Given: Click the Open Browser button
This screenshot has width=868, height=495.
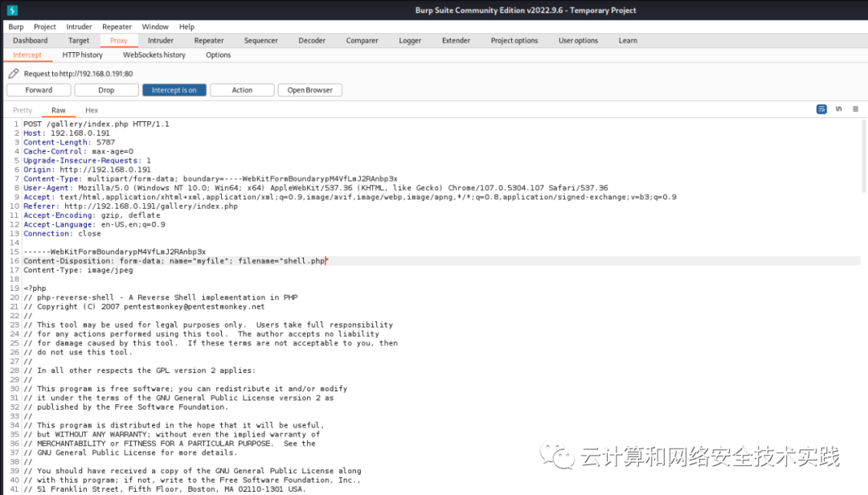Looking at the screenshot, I should pyautogui.click(x=310, y=90).
